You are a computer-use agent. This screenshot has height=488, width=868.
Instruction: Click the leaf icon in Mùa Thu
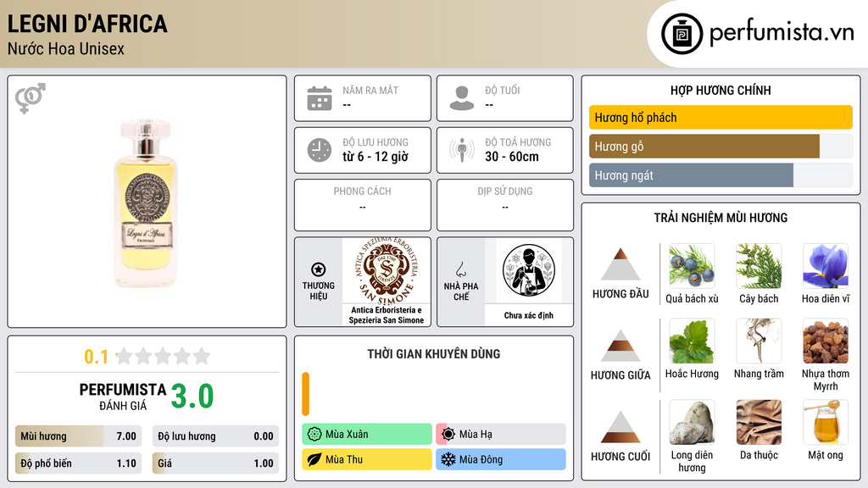pyautogui.click(x=314, y=459)
